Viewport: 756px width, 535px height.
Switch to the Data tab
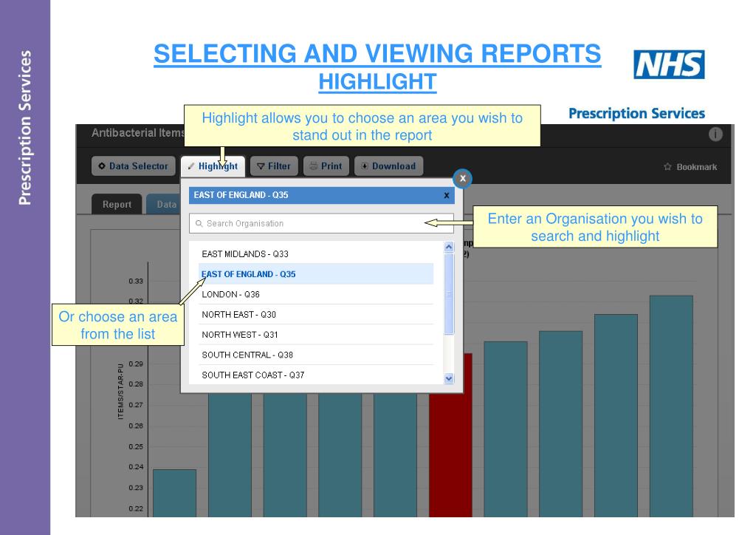pyautogui.click(x=164, y=204)
